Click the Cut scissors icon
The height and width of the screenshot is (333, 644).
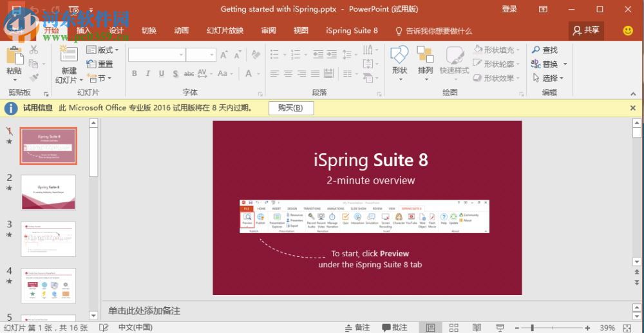33,50
